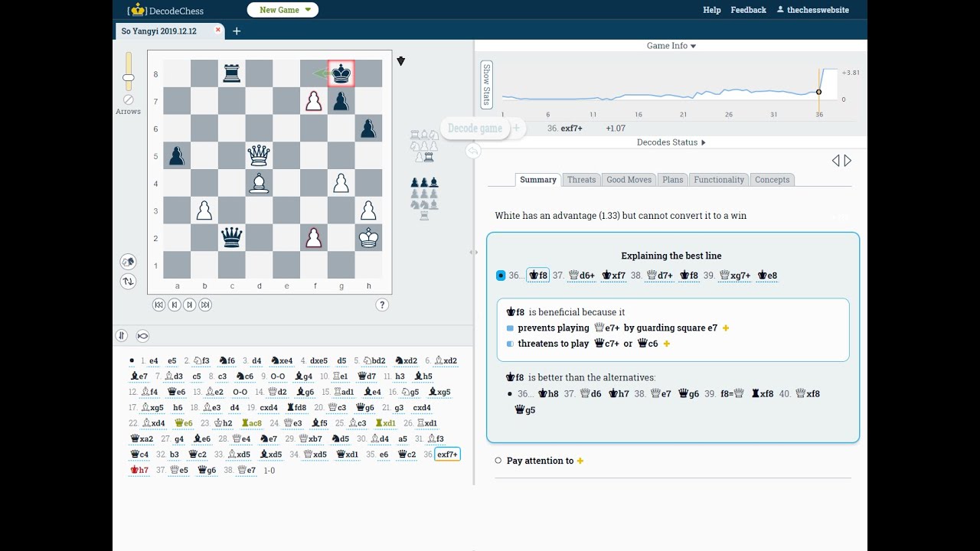The width and height of the screenshot is (980, 551).
Task: Open thechesswebsite user account
Action: pos(812,10)
